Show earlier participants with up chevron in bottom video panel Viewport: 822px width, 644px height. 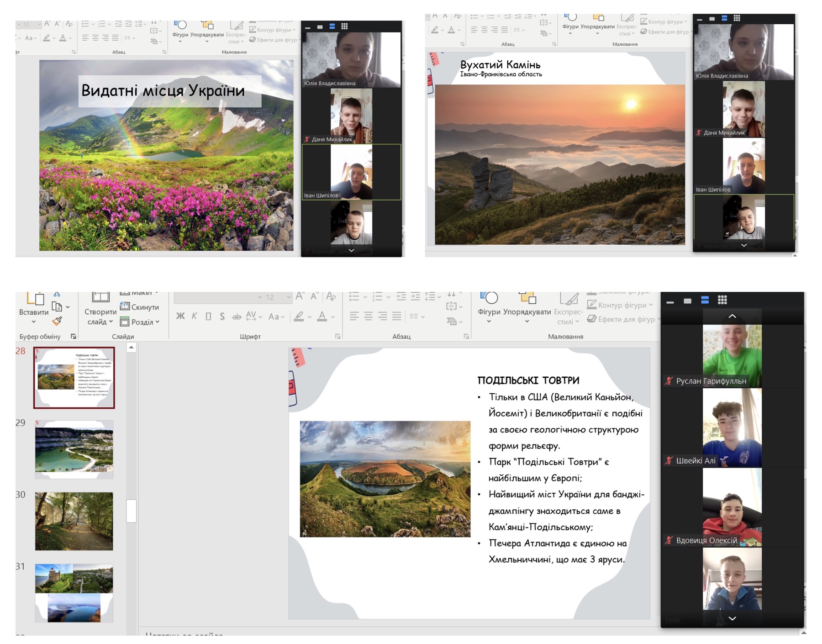point(732,316)
